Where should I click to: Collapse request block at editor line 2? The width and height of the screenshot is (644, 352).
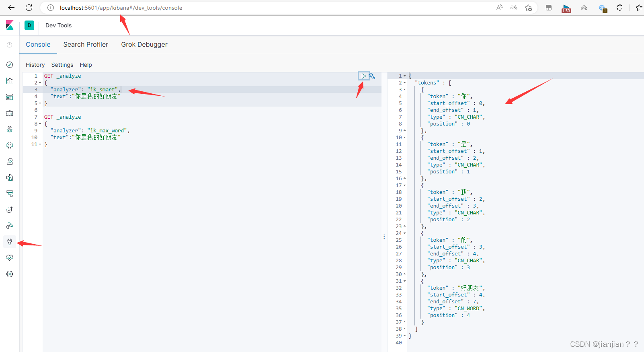(x=40, y=83)
